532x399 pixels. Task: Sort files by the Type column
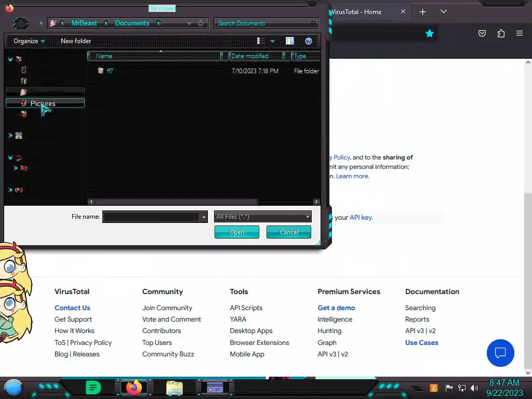305,56
